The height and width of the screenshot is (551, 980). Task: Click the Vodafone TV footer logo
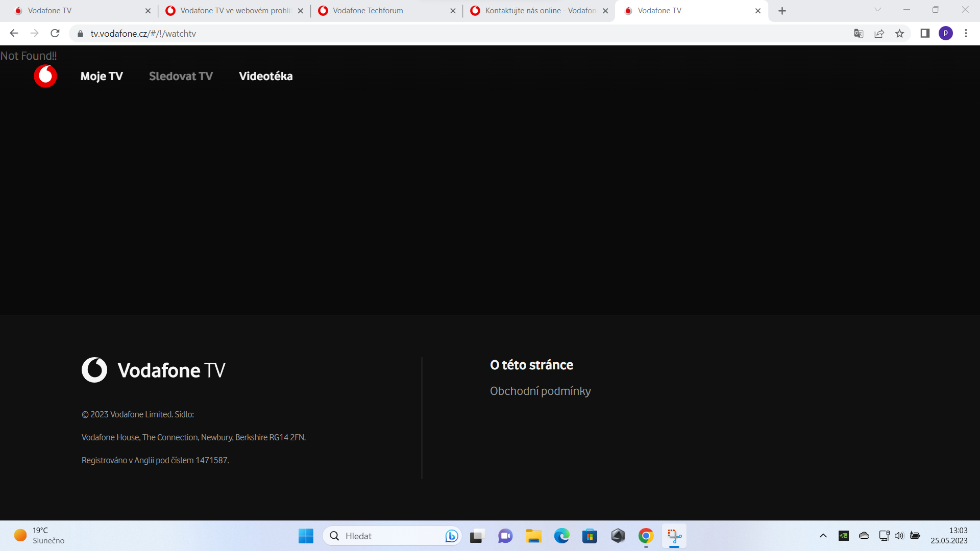click(153, 370)
